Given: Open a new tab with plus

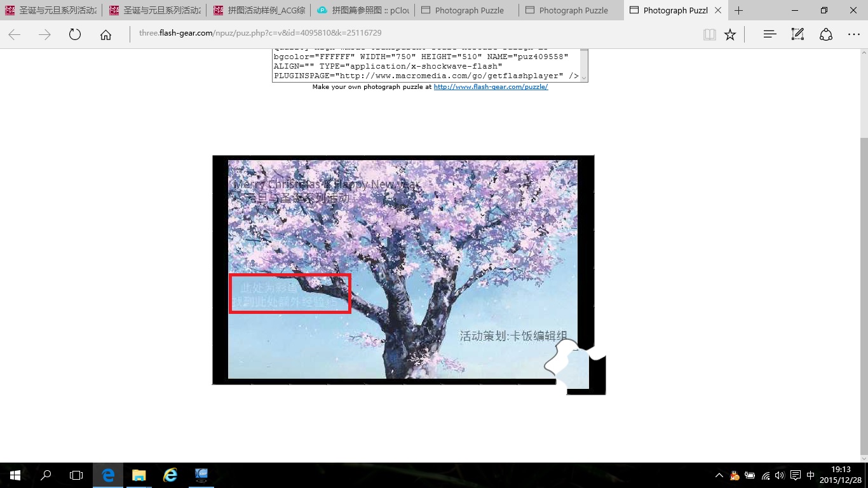Looking at the screenshot, I should point(738,10).
